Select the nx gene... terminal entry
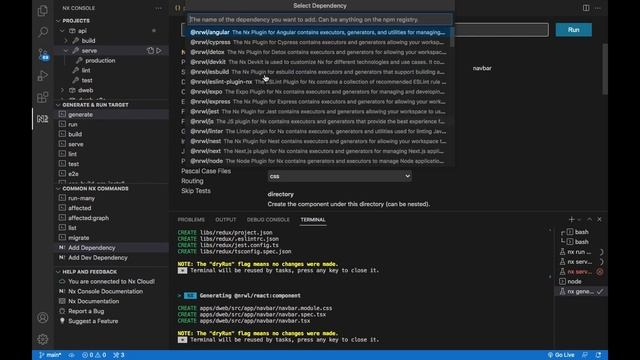Screen dimensions: 640x360 pos(581,291)
